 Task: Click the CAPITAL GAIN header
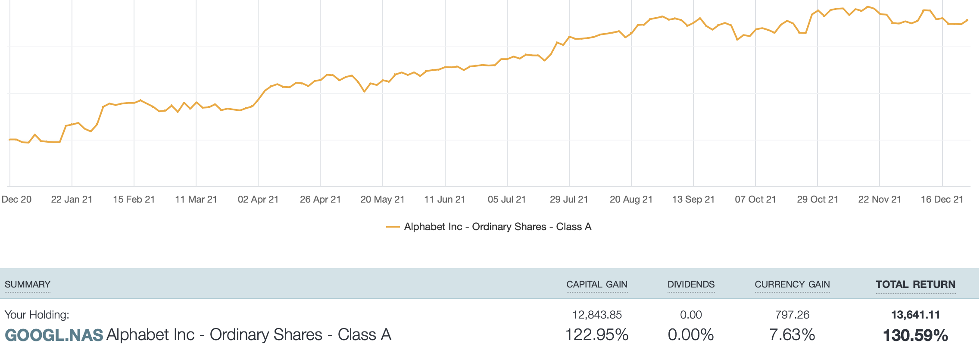(x=596, y=284)
